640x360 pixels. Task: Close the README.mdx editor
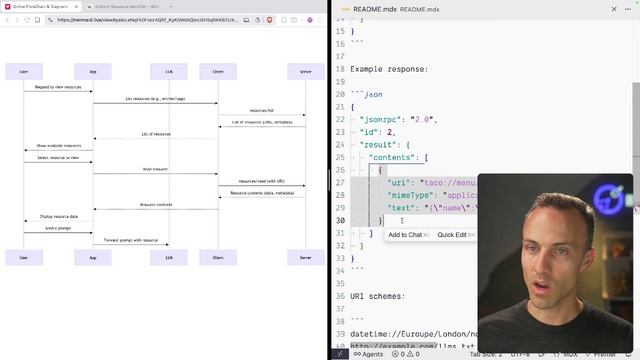click(x=614, y=9)
